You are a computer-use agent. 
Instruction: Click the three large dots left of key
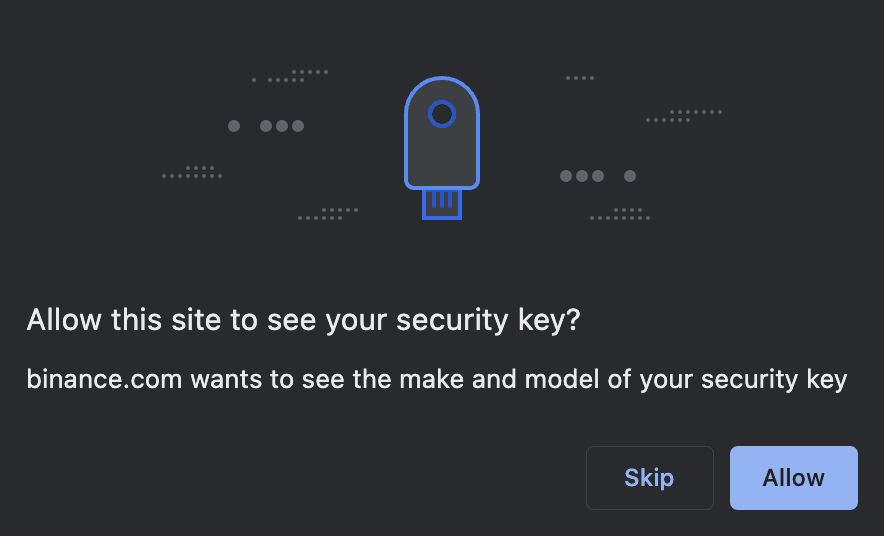click(x=282, y=126)
